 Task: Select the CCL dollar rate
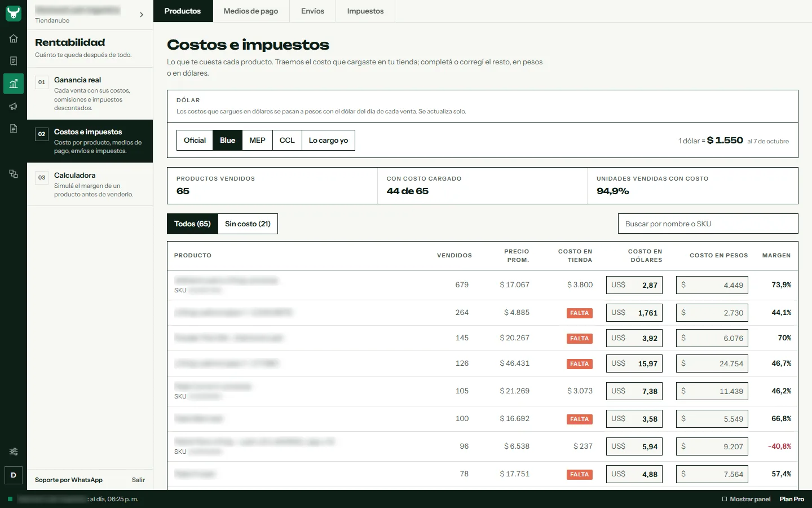[287, 141]
